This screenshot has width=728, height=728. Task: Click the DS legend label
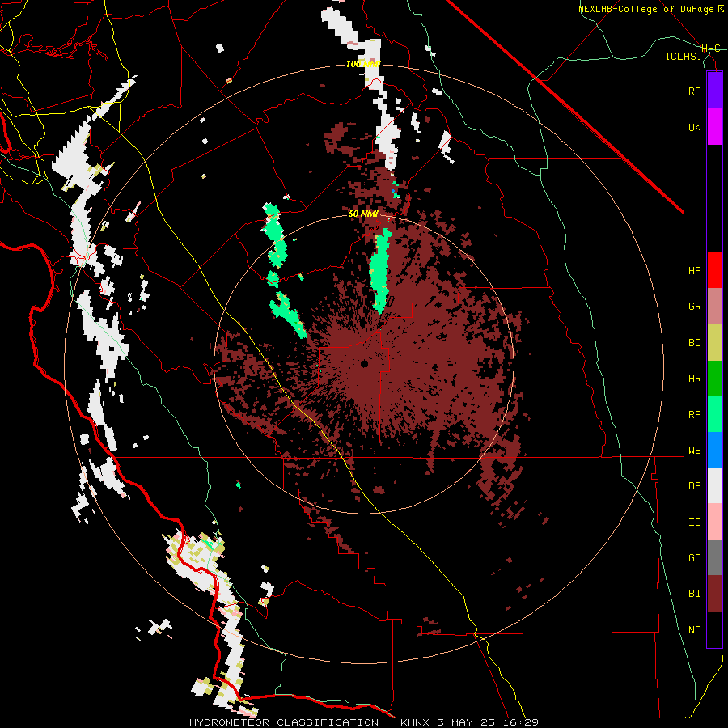694,487
